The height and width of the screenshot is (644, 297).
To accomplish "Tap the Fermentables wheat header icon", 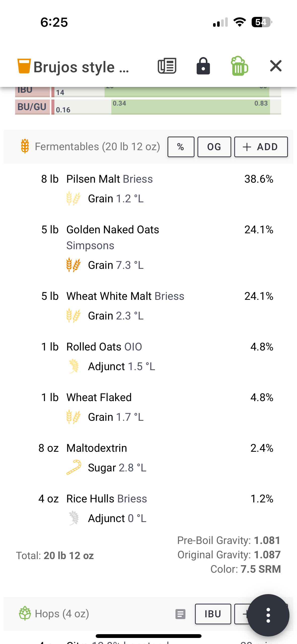I will [x=25, y=146].
